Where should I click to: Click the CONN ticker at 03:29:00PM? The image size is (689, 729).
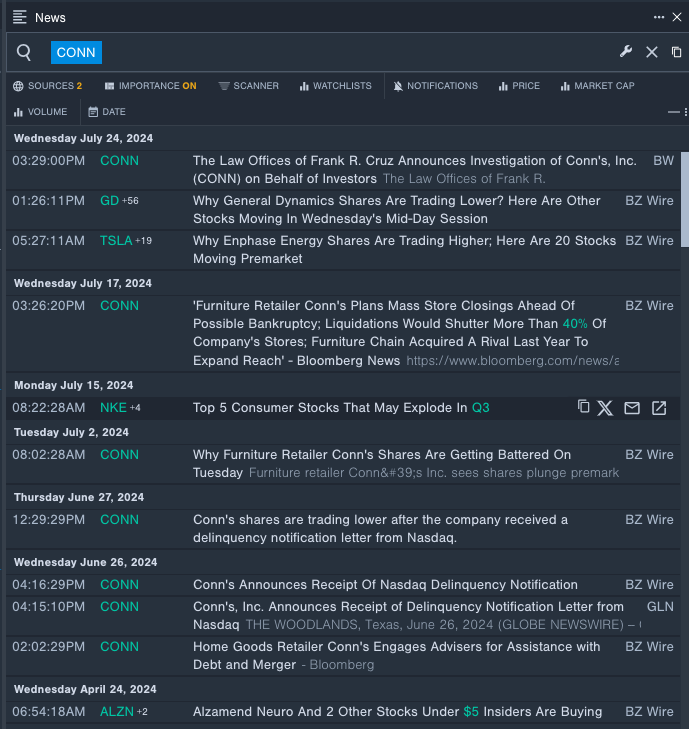[x=119, y=161]
